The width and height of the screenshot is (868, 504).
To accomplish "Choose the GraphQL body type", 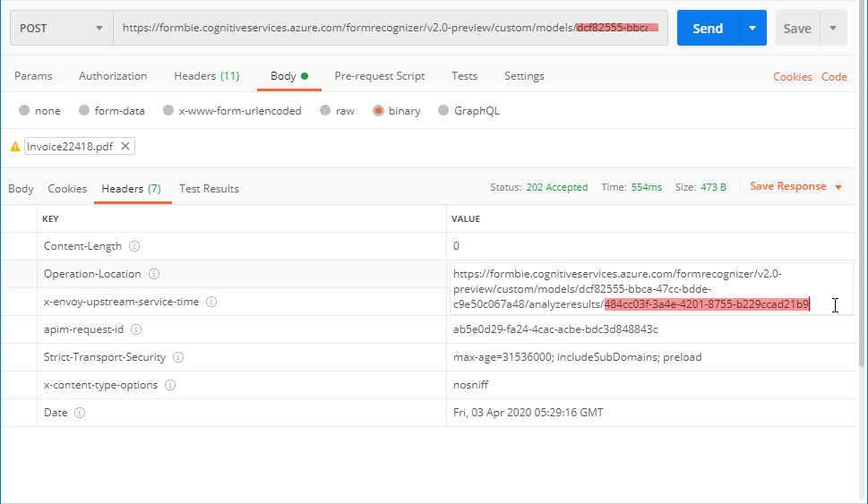I will coord(443,111).
